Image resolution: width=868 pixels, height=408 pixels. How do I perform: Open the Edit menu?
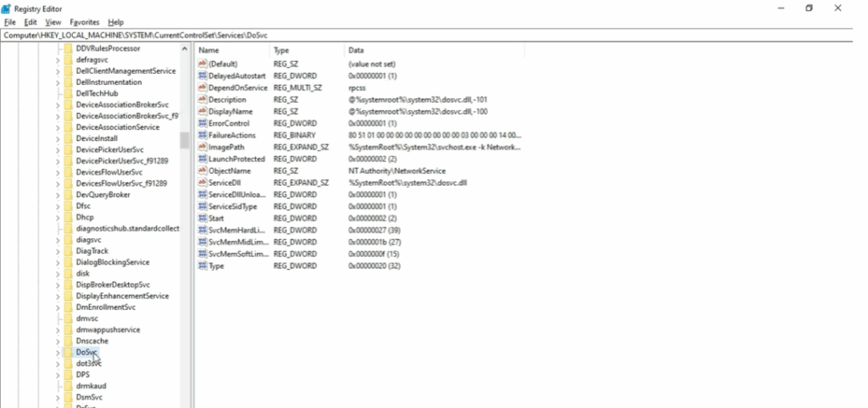31,22
